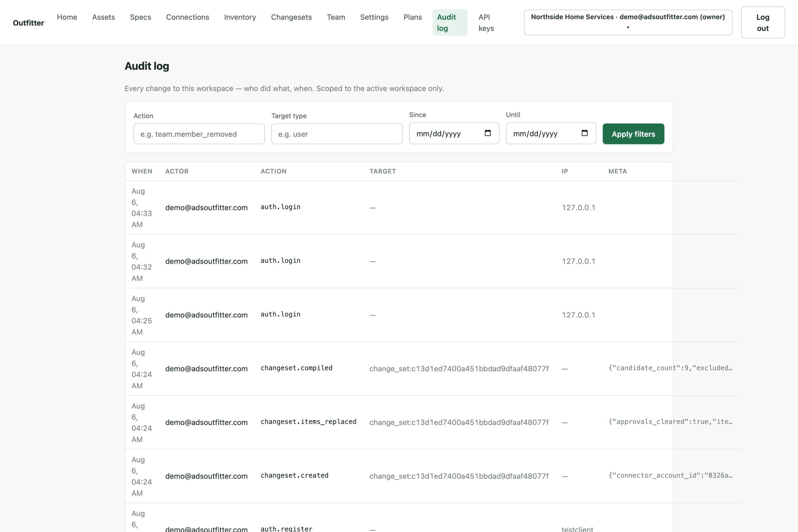Click the changeset.items_replaced row target ID
Viewport: 798px width, 532px height.
[x=459, y=422]
